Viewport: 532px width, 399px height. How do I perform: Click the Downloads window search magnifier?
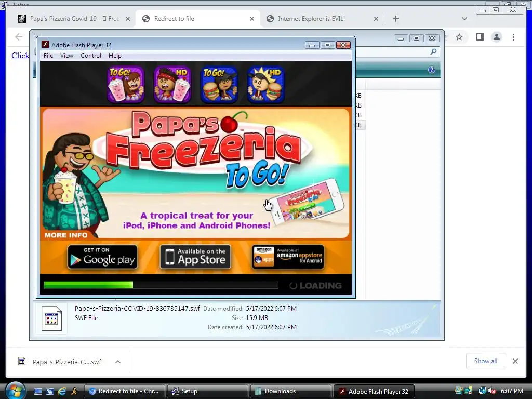(433, 51)
